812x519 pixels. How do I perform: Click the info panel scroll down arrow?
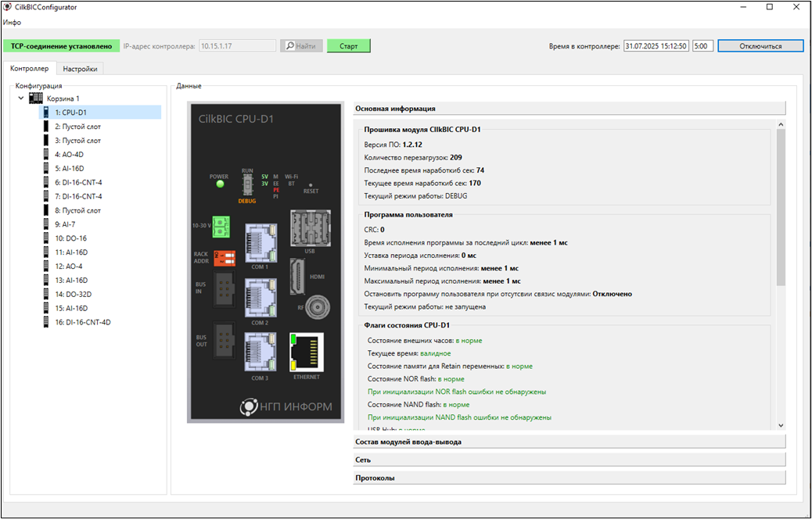(781, 425)
